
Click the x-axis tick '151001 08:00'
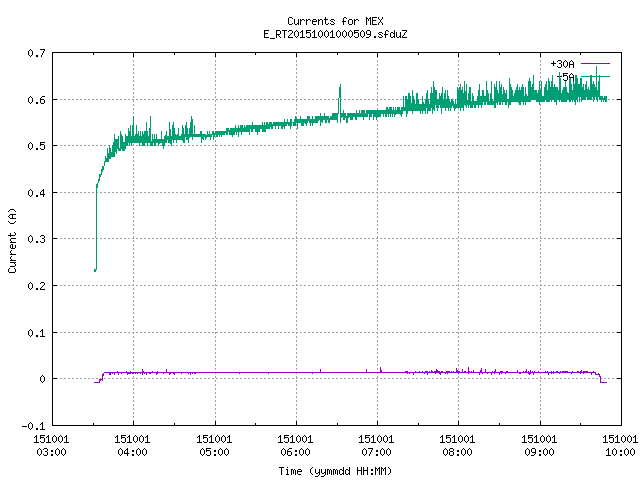(457, 446)
